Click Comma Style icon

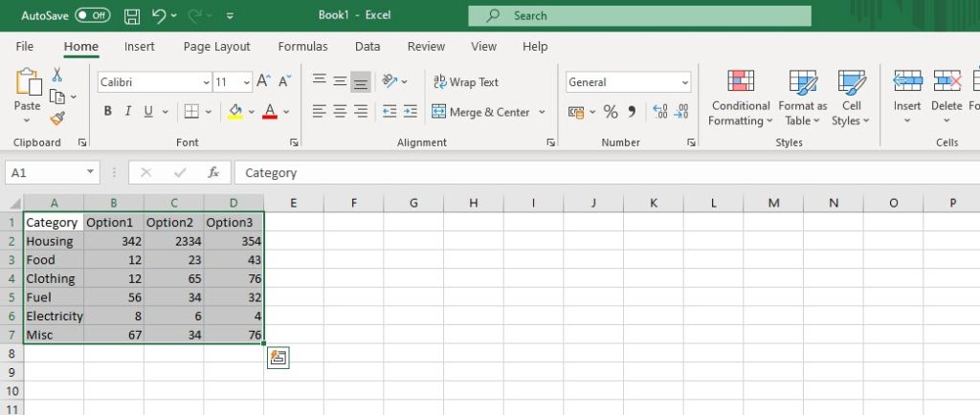pos(632,112)
